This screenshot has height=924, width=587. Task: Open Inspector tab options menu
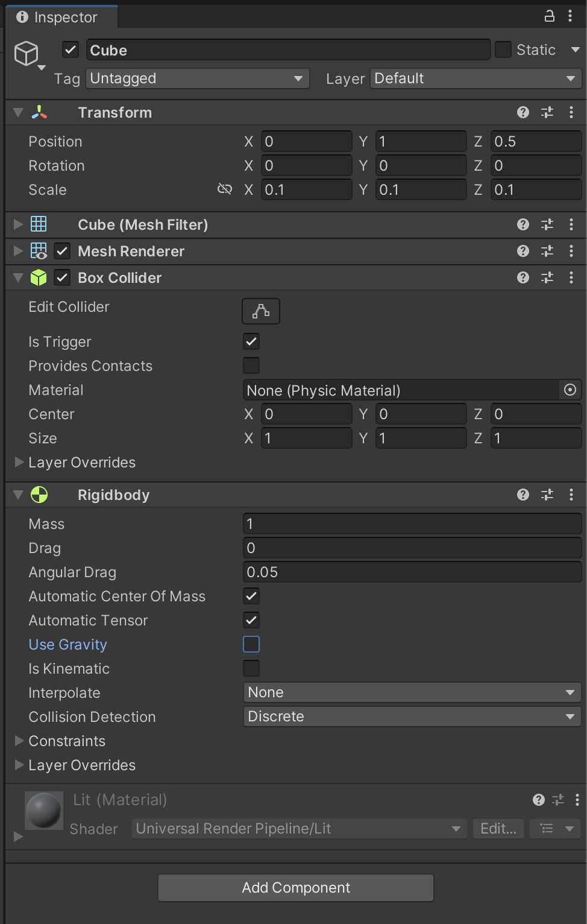coord(570,16)
